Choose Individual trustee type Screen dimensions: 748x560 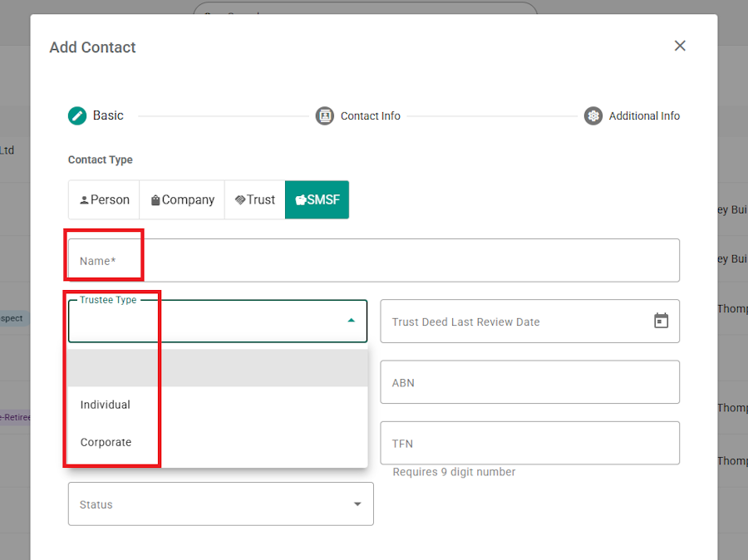point(218,405)
